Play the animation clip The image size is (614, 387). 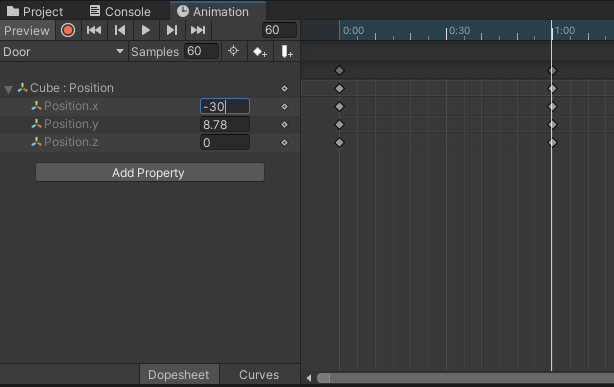click(x=146, y=30)
